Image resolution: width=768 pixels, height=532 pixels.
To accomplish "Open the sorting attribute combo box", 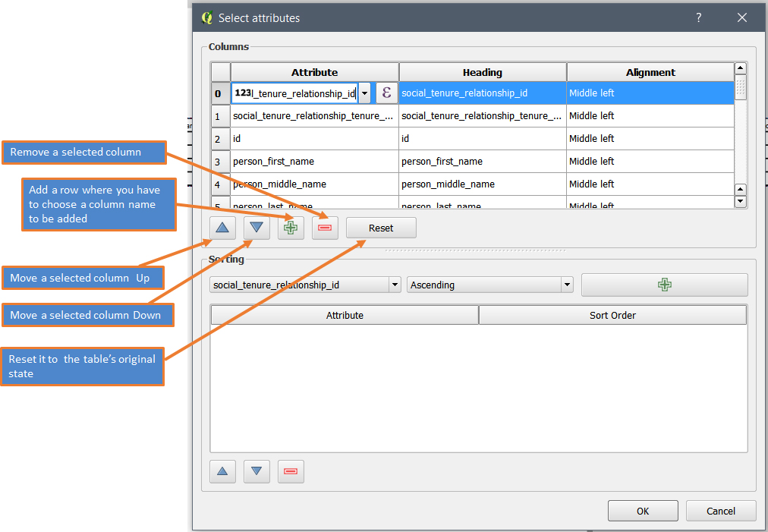I will coord(306,285).
